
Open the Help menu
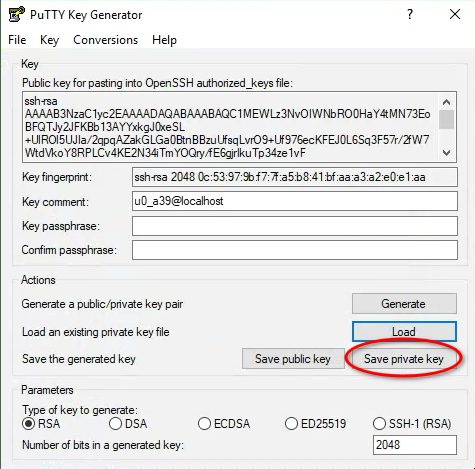(x=164, y=40)
